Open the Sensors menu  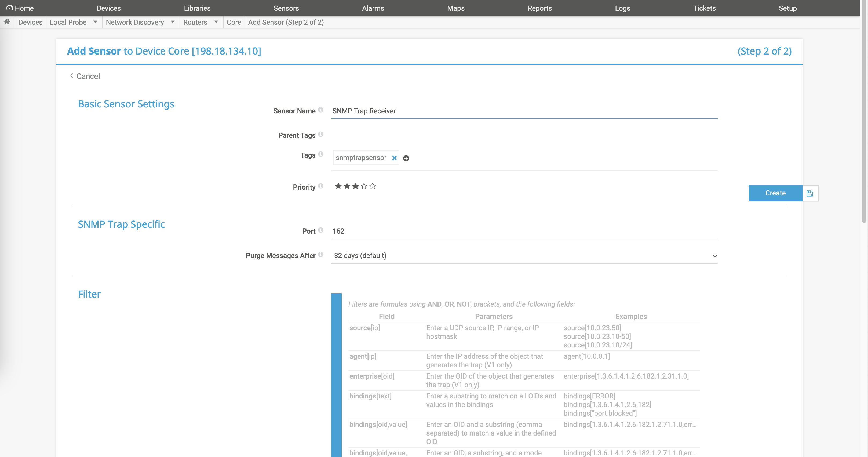coord(286,8)
